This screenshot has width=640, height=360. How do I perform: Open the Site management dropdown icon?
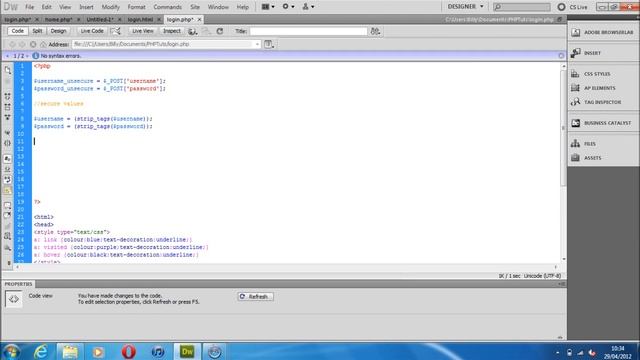[308, 7]
